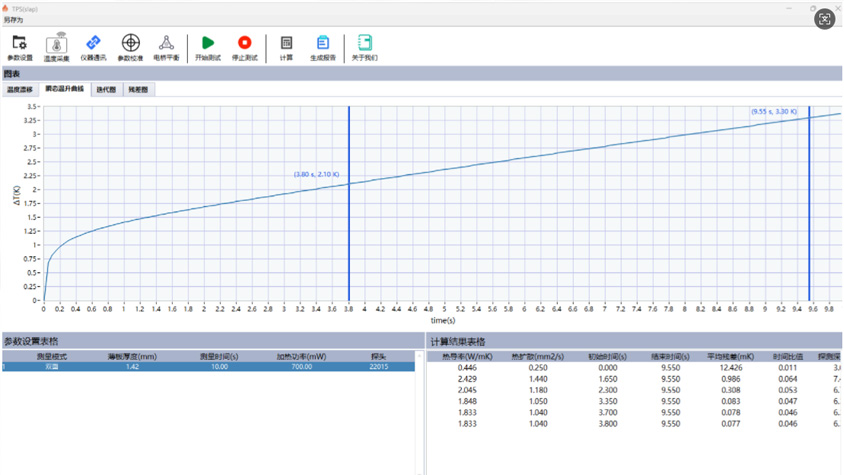Select the 0.083 residual cell
Screen dimensions: 844x475
(731, 401)
